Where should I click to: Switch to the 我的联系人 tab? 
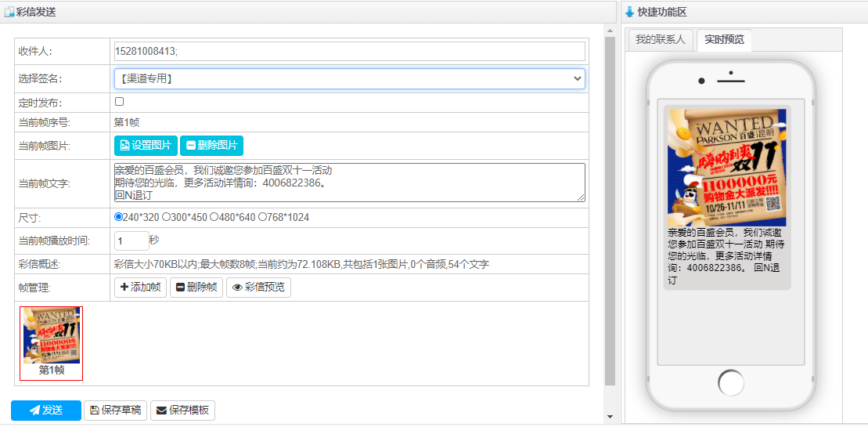[x=660, y=40]
